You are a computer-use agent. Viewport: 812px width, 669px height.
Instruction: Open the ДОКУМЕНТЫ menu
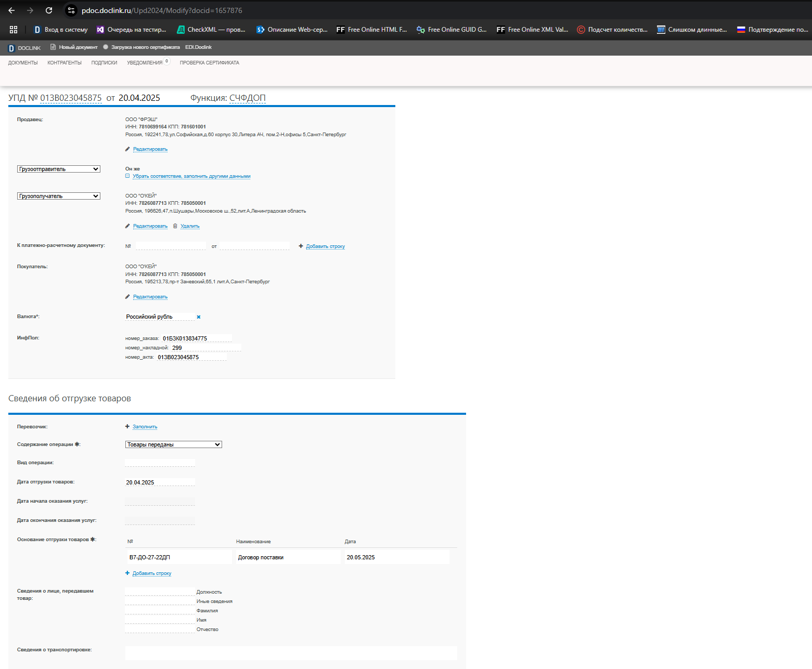(23, 63)
